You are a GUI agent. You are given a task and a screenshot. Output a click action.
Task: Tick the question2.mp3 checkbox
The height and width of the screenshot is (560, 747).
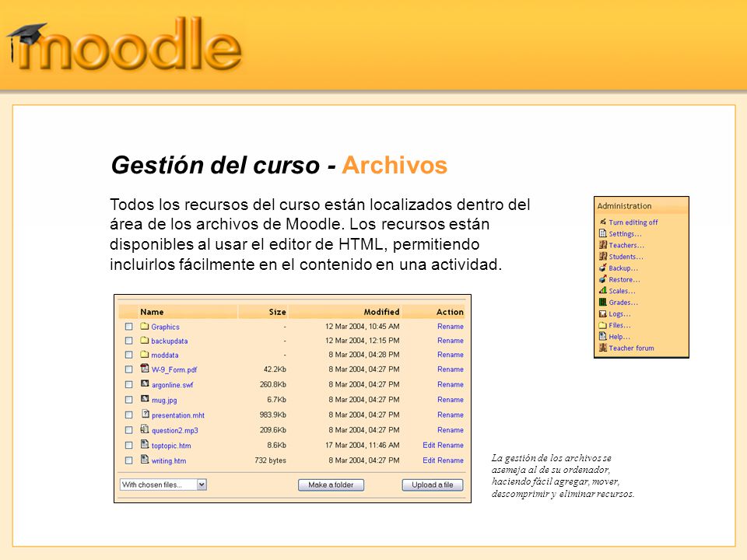(x=128, y=430)
